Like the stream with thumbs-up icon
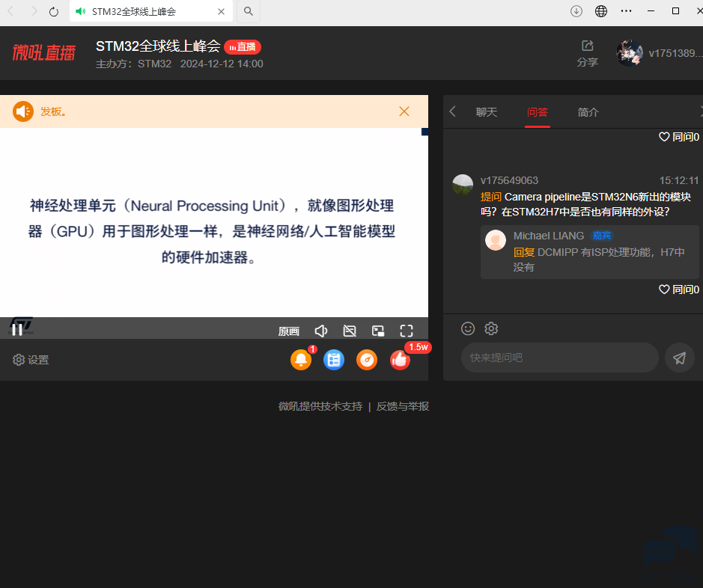This screenshot has width=703, height=588. [400, 360]
